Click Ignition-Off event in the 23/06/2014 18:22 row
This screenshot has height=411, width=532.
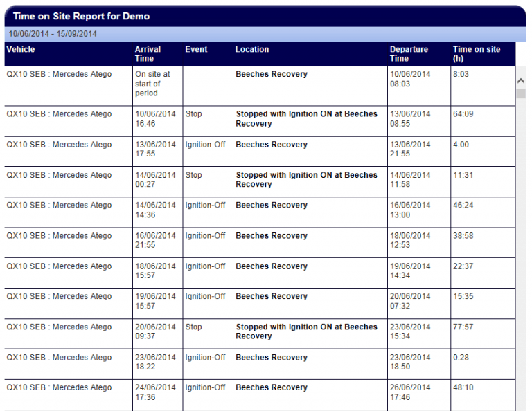[x=205, y=358]
